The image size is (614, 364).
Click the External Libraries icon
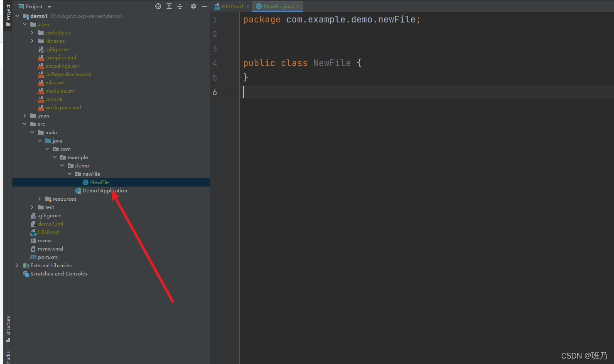point(26,266)
